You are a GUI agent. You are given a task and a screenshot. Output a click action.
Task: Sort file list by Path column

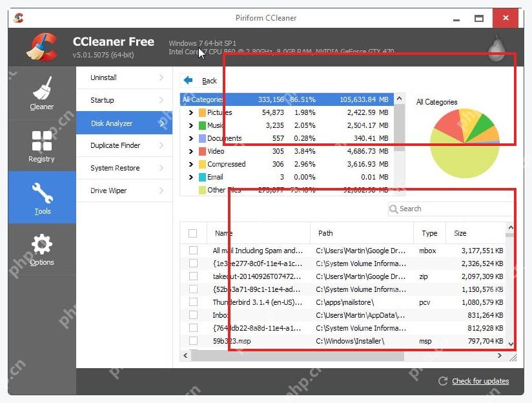(x=362, y=233)
